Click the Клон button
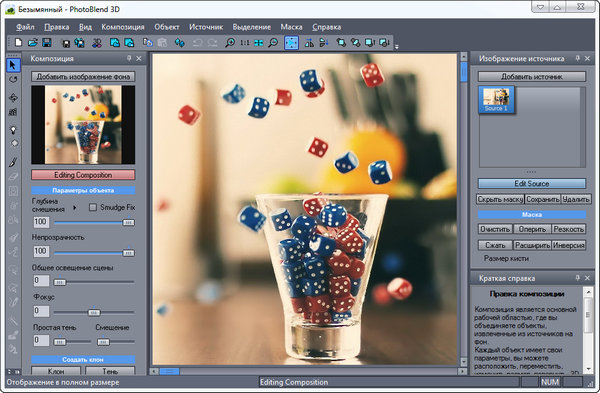The height and width of the screenshot is (393, 600). [56, 371]
